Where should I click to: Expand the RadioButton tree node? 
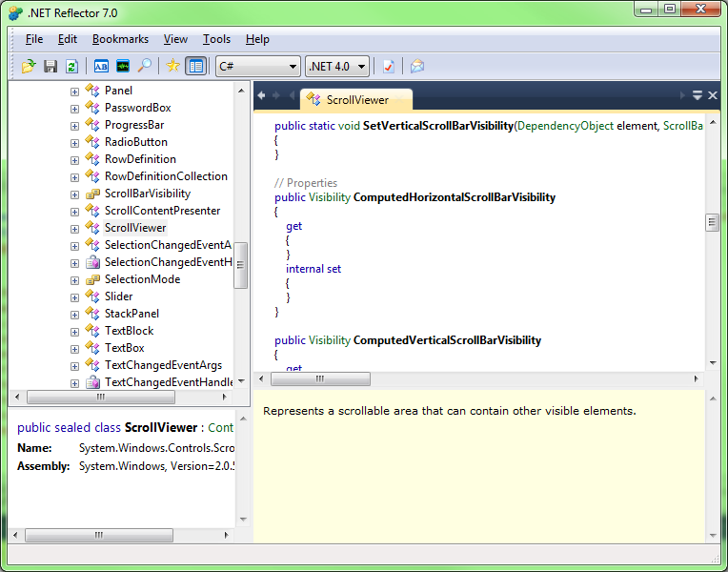(x=74, y=143)
